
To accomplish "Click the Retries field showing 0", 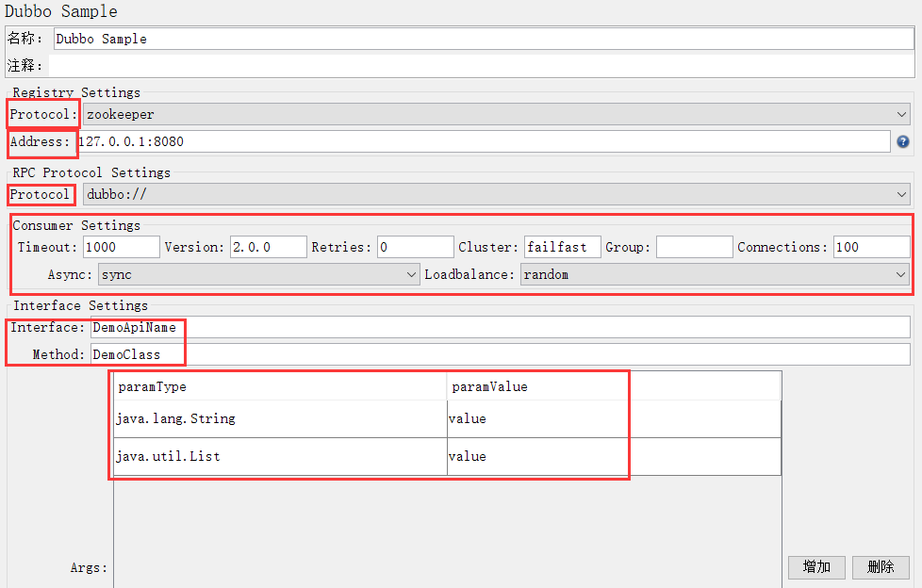I will pyautogui.click(x=415, y=247).
